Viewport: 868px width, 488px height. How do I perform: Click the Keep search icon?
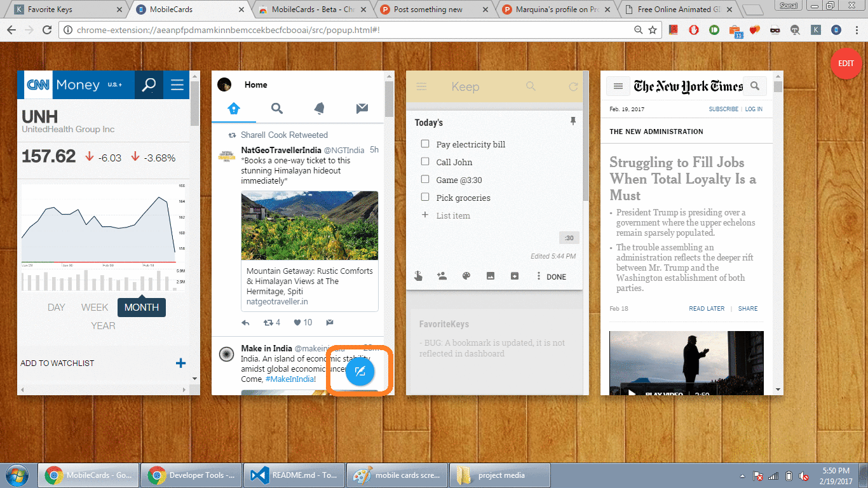pos(531,86)
